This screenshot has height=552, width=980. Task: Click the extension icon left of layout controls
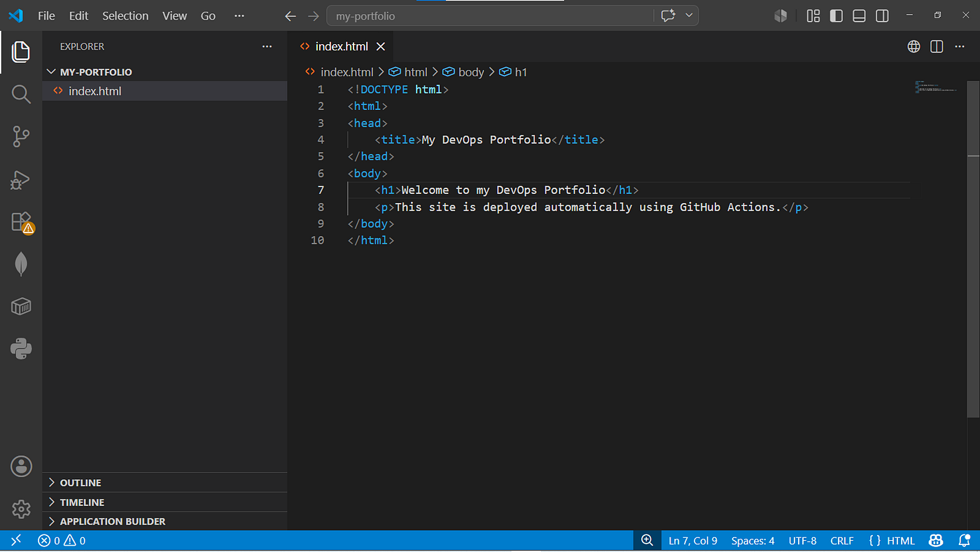tap(780, 15)
